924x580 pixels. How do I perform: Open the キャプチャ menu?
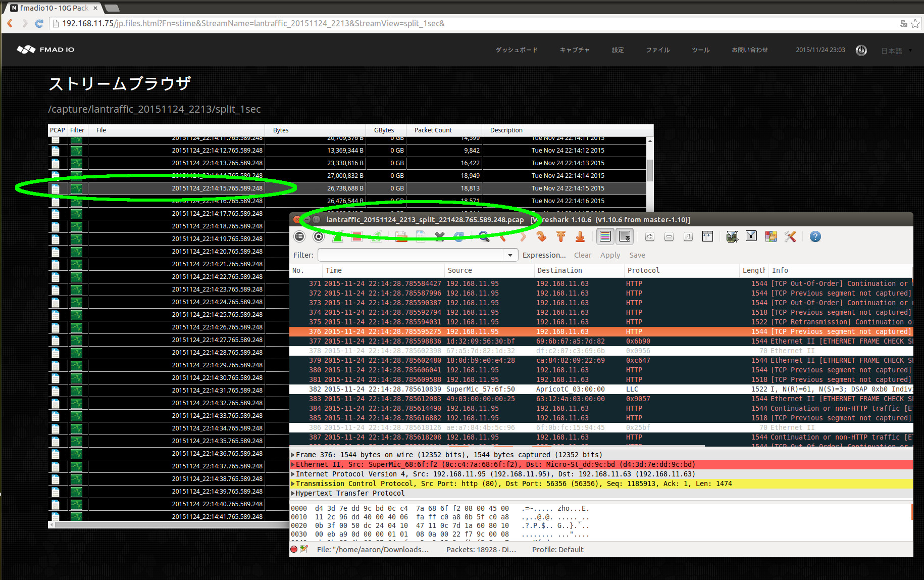point(574,50)
